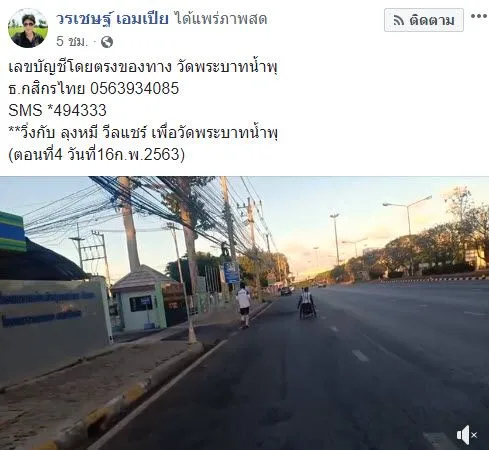The height and width of the screenshot is (450, 489).
Task: Click the first caption line about วัดพระบาทน้ำพุ
Action: point(143,67)
